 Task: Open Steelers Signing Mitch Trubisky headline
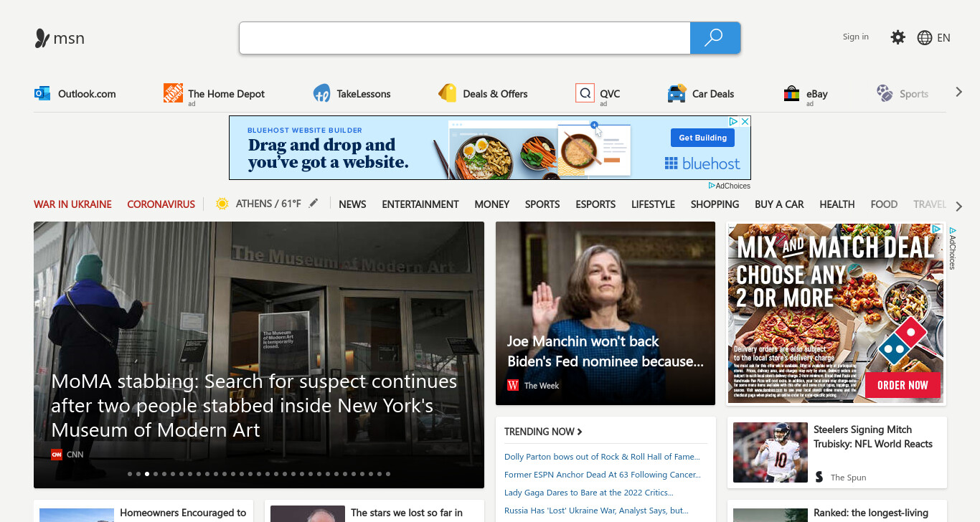[873, 437]
